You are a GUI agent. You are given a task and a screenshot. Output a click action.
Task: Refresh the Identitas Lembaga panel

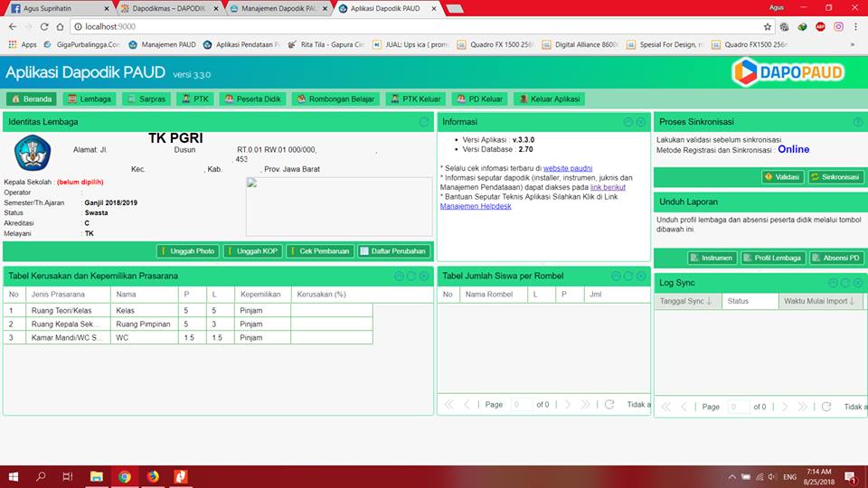click(x=424, y=122)
